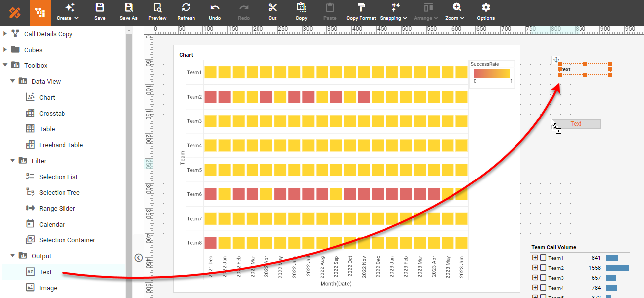Open the Arrange dropdown
The width and height of the screenshot is (644, 298).
(x=426, y=12)
